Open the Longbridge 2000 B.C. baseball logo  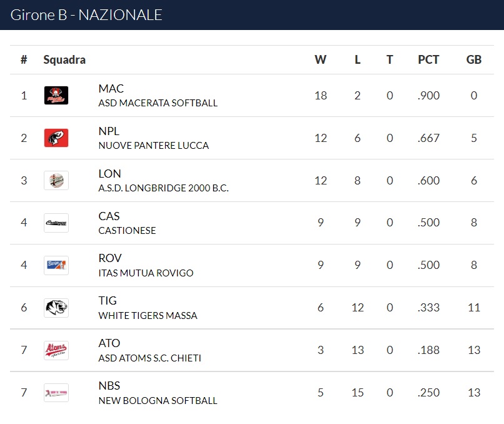point(56,180)
